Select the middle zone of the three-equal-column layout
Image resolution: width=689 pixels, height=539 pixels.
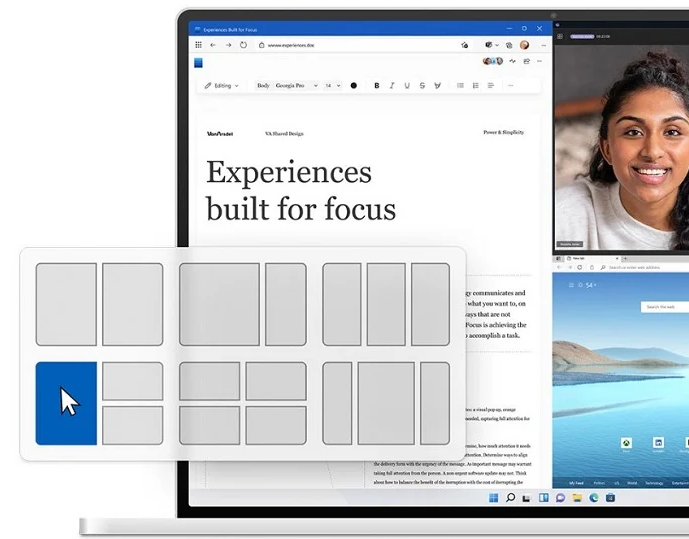[x=386, y=304]
